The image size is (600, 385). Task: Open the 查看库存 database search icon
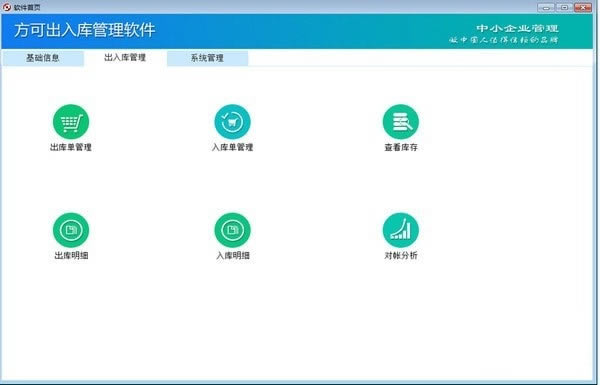(x=401, y=122)
